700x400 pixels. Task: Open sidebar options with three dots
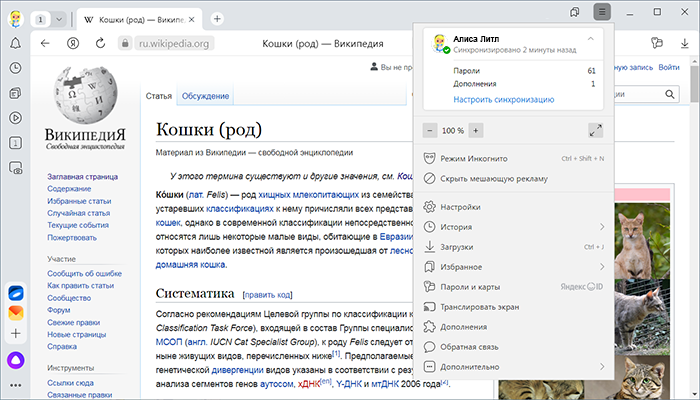pos(16,385)
